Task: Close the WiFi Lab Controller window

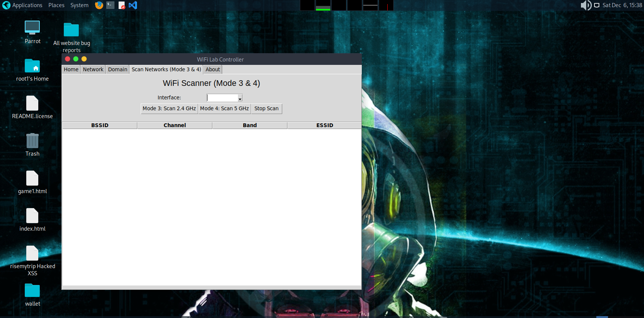Action: [68, 59]
